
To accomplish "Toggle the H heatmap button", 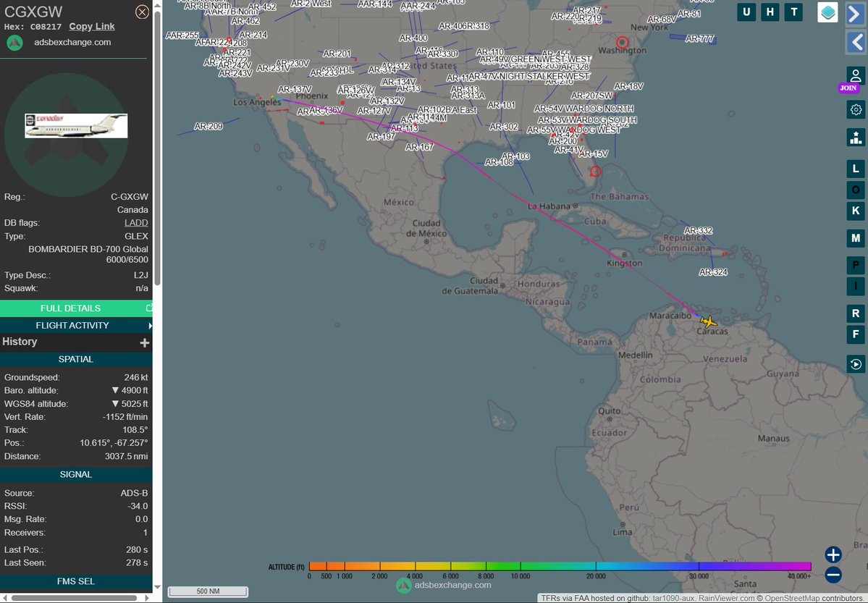I will point(770,12).
